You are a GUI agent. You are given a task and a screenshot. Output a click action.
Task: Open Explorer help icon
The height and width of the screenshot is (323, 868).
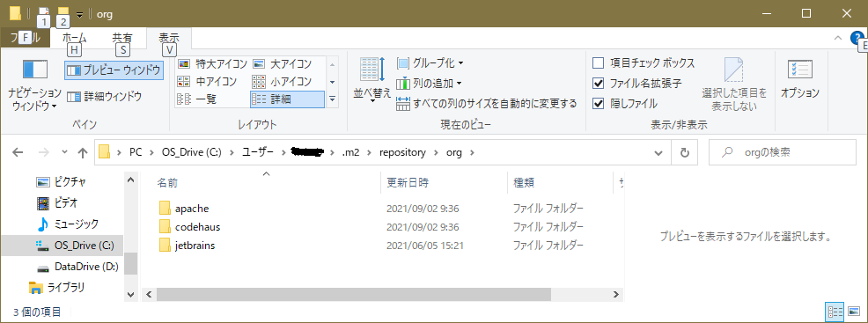[x=857, y=38]
